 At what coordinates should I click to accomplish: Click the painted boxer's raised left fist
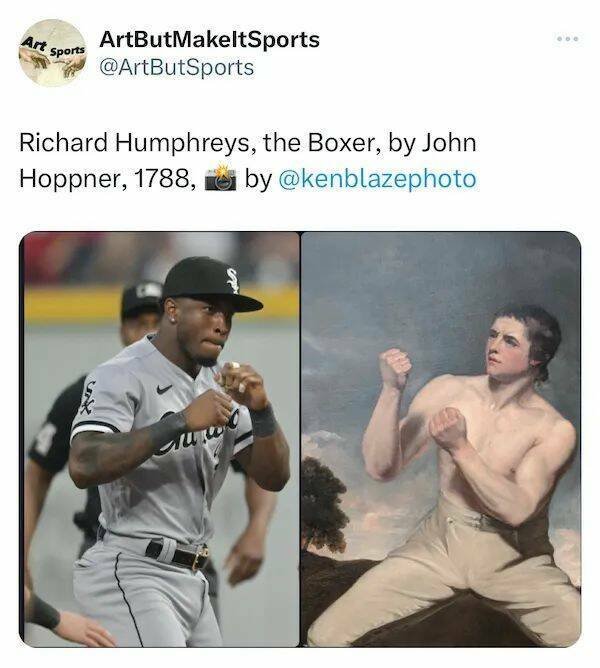395,367
